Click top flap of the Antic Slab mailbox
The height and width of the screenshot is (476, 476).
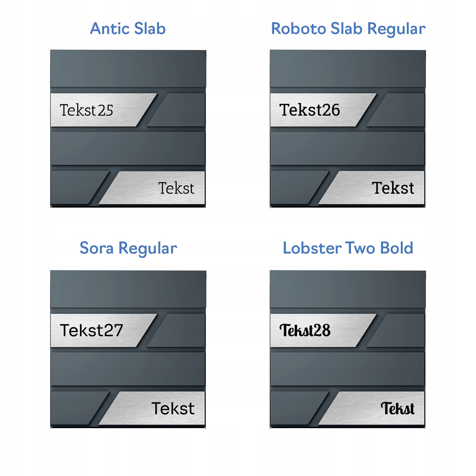pyautogui.click(x=128, y=68)
